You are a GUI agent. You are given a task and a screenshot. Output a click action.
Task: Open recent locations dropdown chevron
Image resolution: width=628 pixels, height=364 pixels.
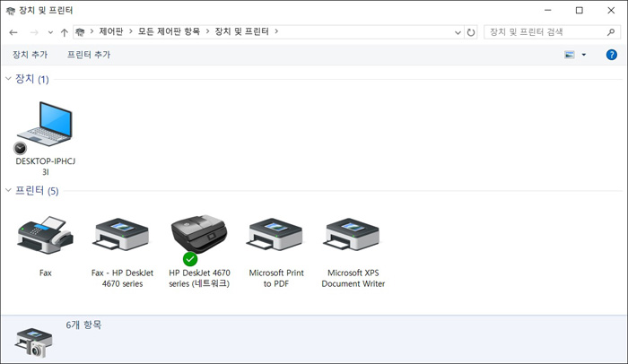click(50, 33)
